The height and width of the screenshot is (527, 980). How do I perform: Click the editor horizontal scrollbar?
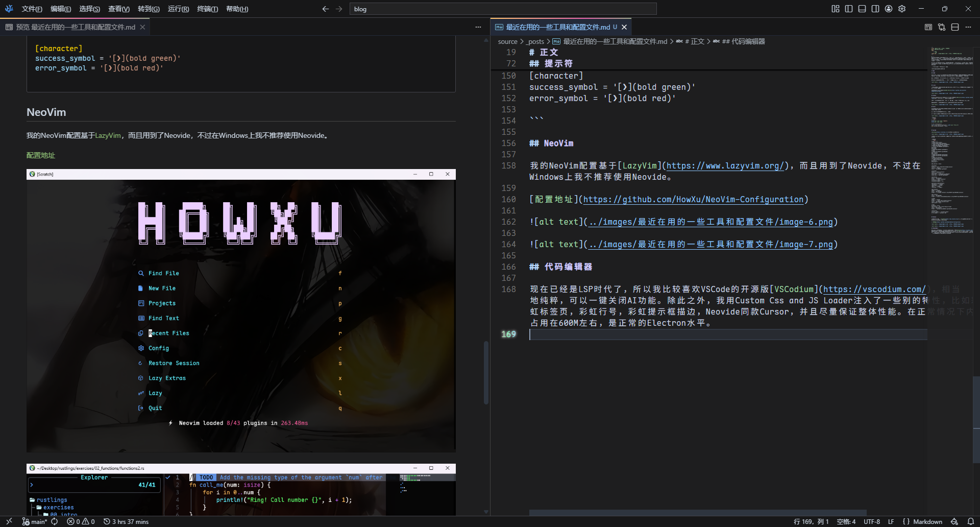(x=698, y=512)
